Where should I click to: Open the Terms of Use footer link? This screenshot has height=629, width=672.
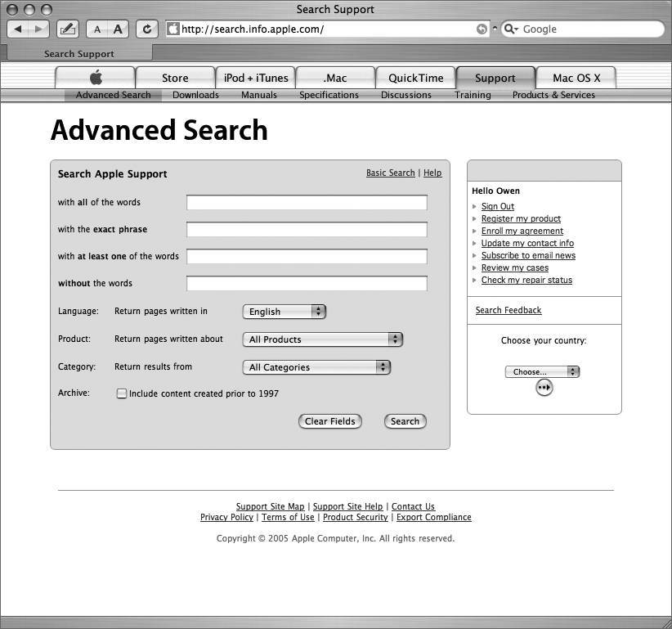click(x=288, y=517)
